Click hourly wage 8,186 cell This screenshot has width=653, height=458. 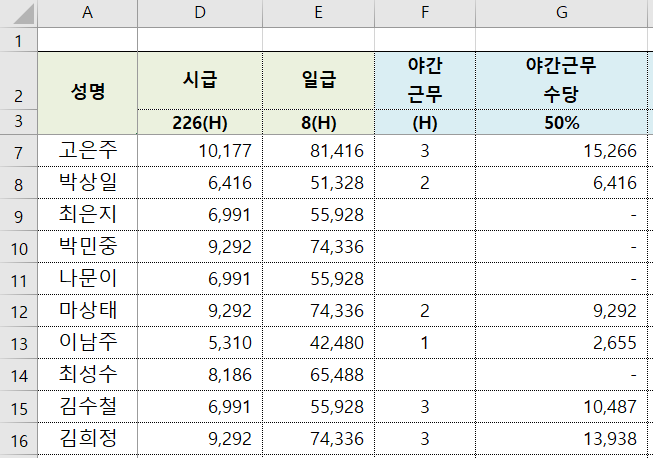pos(200,375)
